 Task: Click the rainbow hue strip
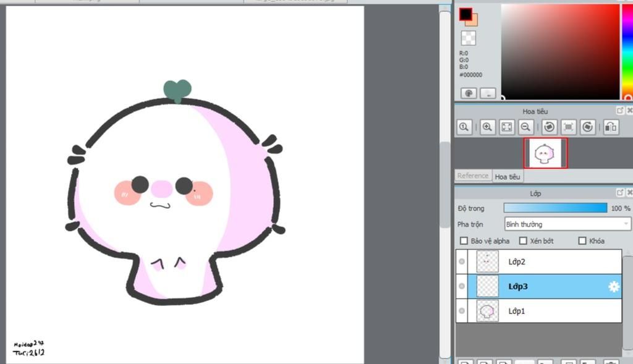point(628,52)
